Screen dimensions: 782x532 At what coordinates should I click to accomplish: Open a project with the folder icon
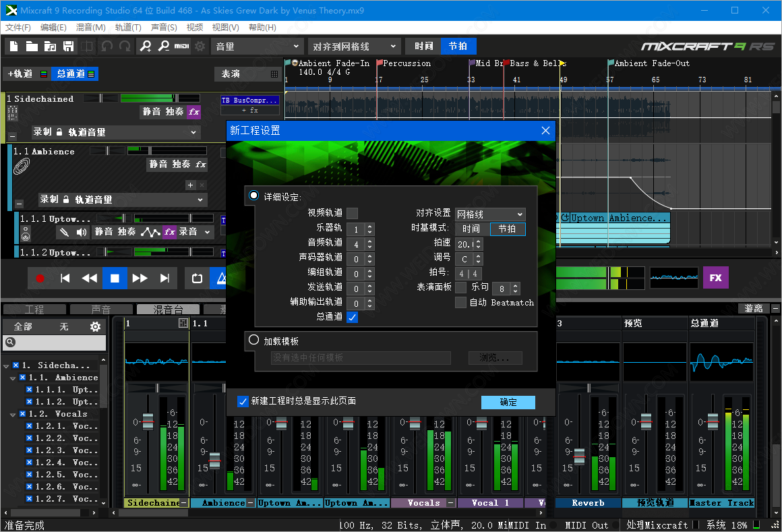tap(32, 47)
